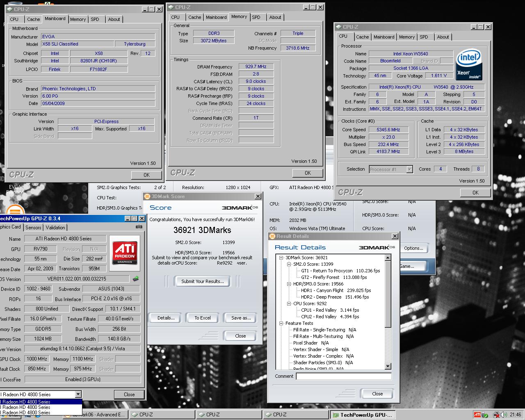Image resolution: width=525 pixels, height=420 pixels.
Task: Click GPU-Z screenshot camera icon
Action: (139, 226)
